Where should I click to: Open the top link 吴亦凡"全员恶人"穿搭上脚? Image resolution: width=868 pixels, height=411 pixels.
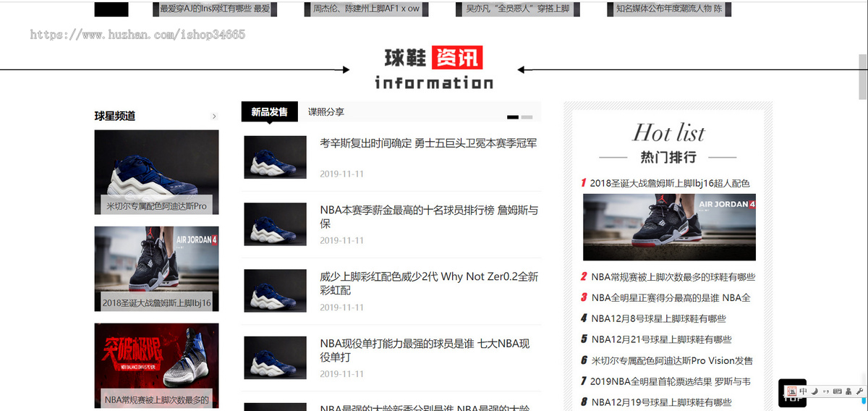coord(518,9)
